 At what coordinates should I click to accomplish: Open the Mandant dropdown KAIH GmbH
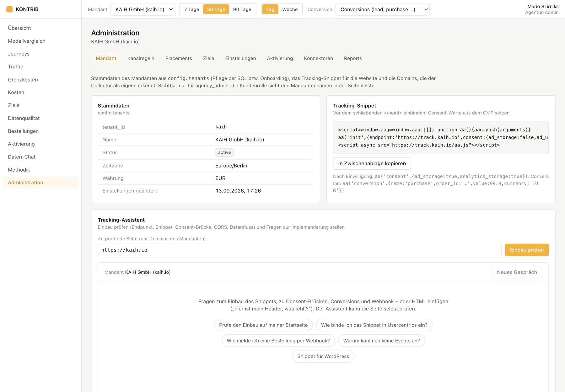click(x=143, y=9)
